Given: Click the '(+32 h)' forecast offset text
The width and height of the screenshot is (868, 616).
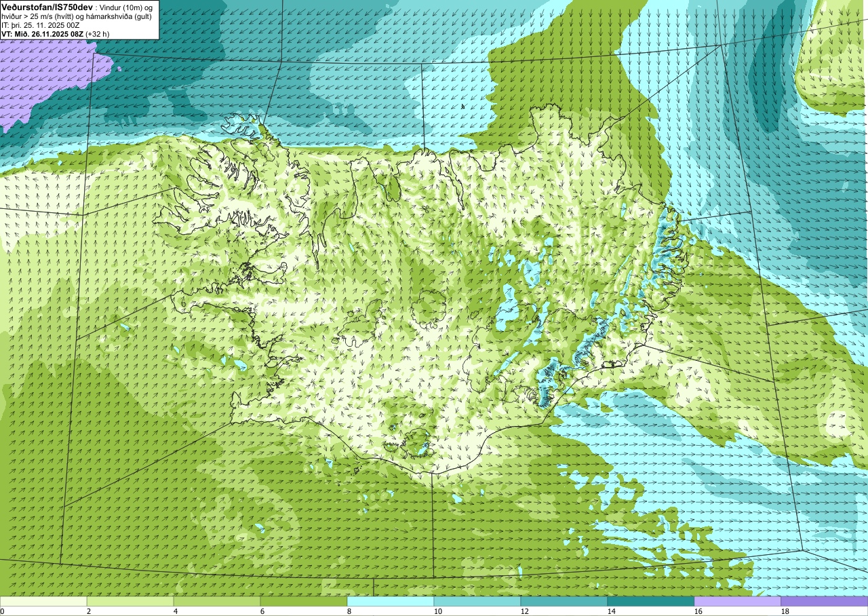Looking at the screenshot, I should pos(97,34).
